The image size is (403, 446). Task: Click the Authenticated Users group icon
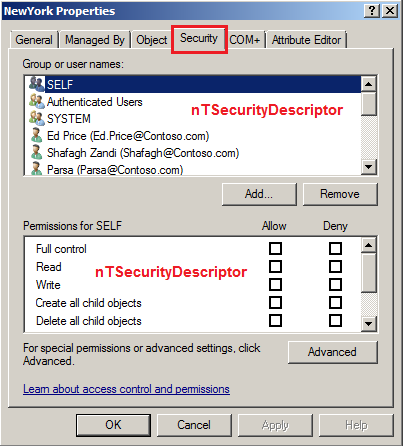tap(36, 101)
